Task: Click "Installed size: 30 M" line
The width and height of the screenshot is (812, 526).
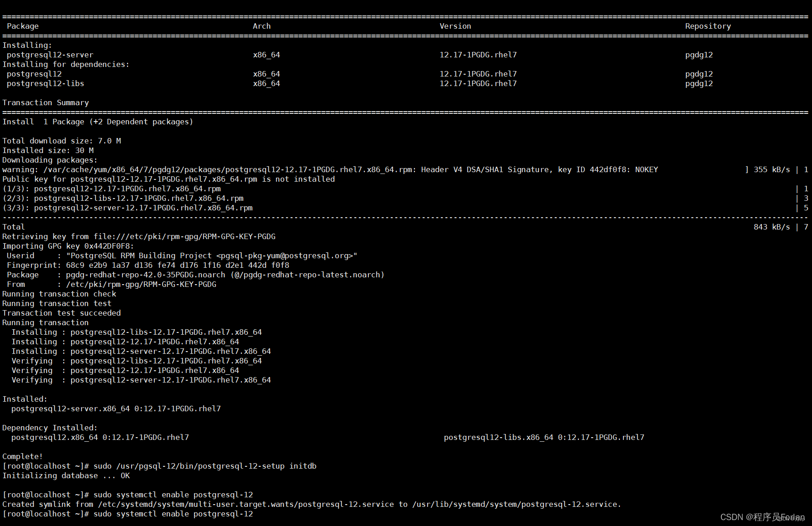Action: (x=48, y=150)
